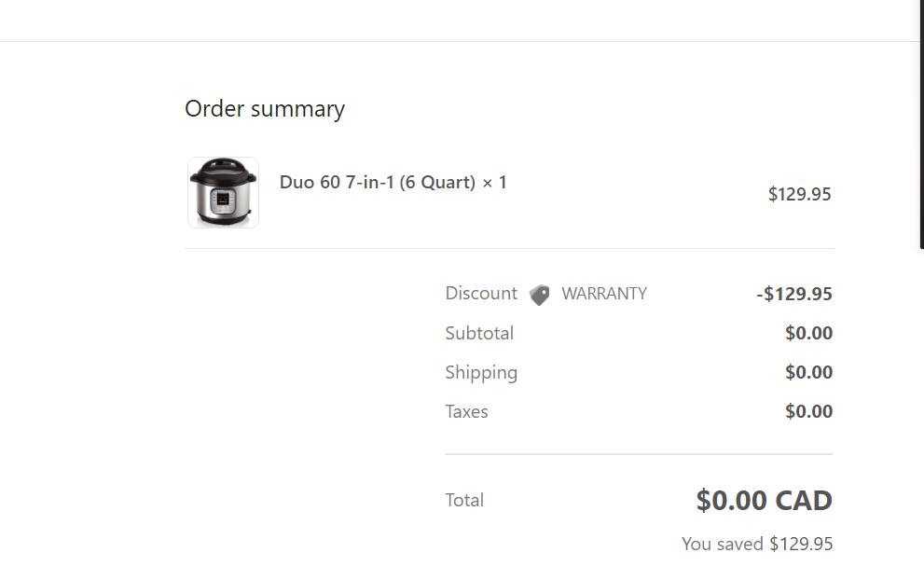Click the × 1 quantity in product line
Viewport: 924px width, 580px height.
494,183
